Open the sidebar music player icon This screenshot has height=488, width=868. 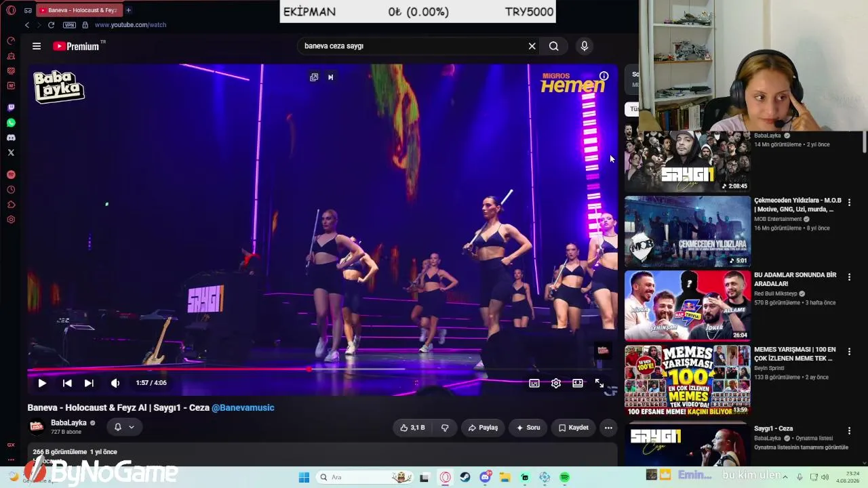pyautogui.click(x=11, y=175)
